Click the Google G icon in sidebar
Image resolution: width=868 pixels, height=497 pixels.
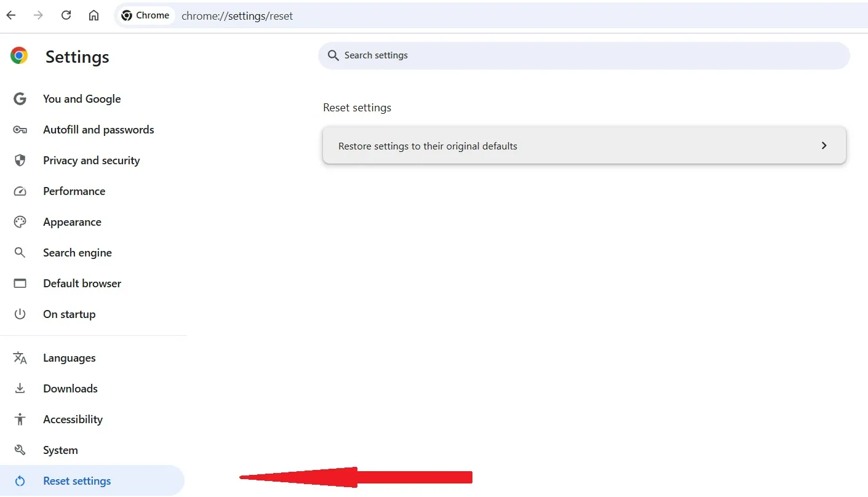coord(20,99)
